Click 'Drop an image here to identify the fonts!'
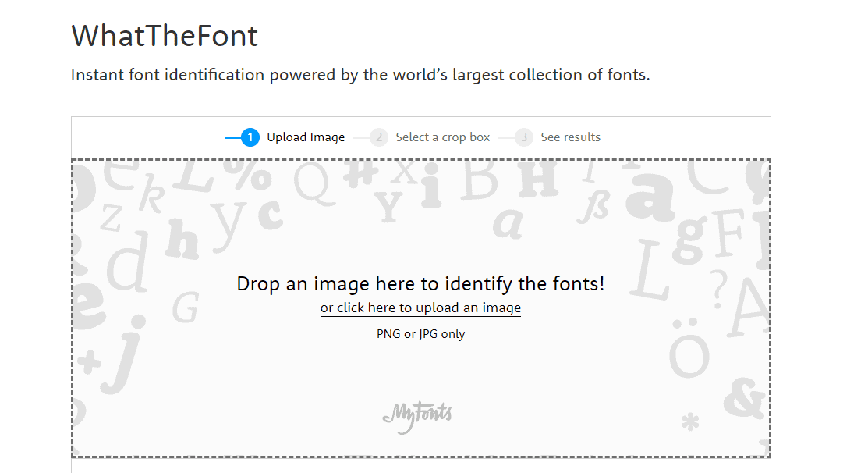 [x=420, y=283]
